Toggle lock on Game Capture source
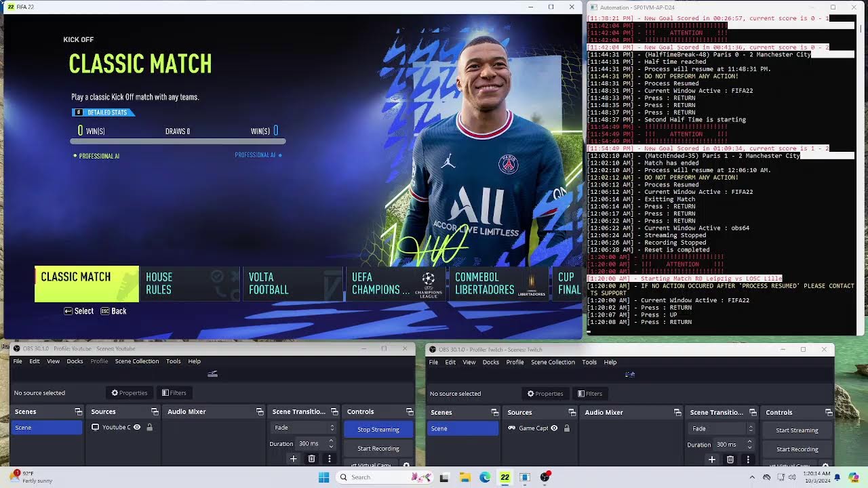 pos(567,428)
